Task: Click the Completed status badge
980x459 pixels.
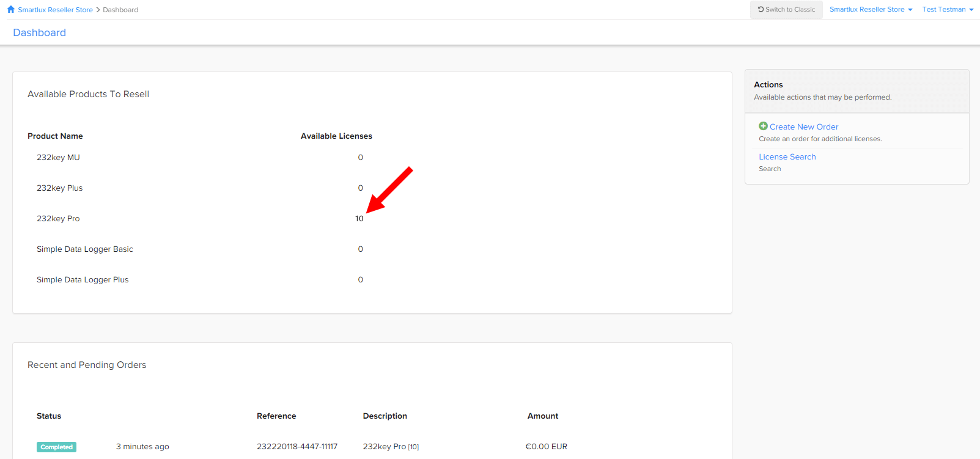Action: point(56,447)
